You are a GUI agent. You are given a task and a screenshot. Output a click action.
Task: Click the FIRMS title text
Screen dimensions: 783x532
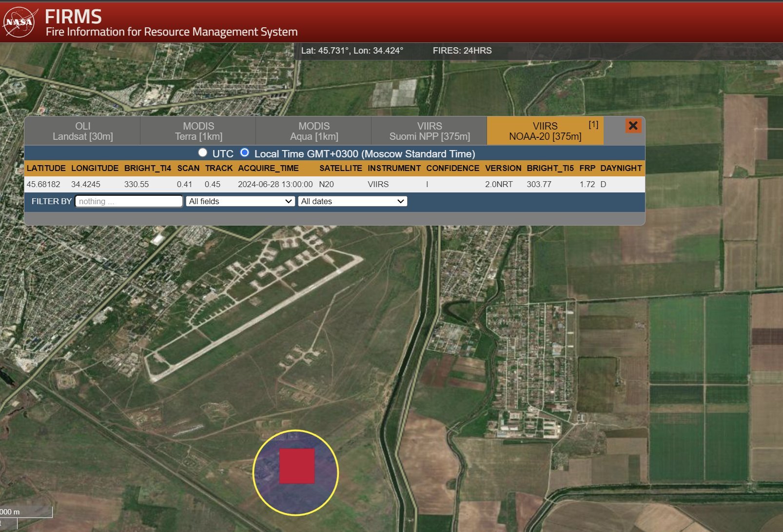(x=73, y=17)
